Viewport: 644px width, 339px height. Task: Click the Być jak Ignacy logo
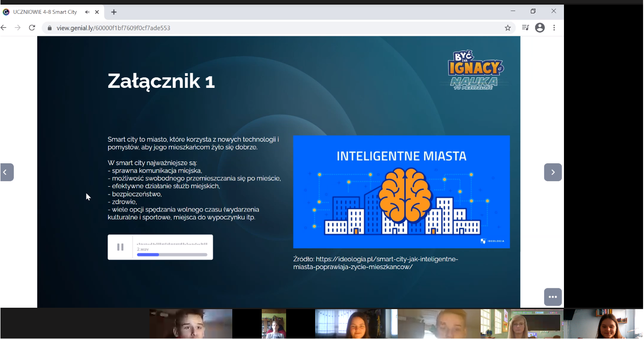(475, 70)
